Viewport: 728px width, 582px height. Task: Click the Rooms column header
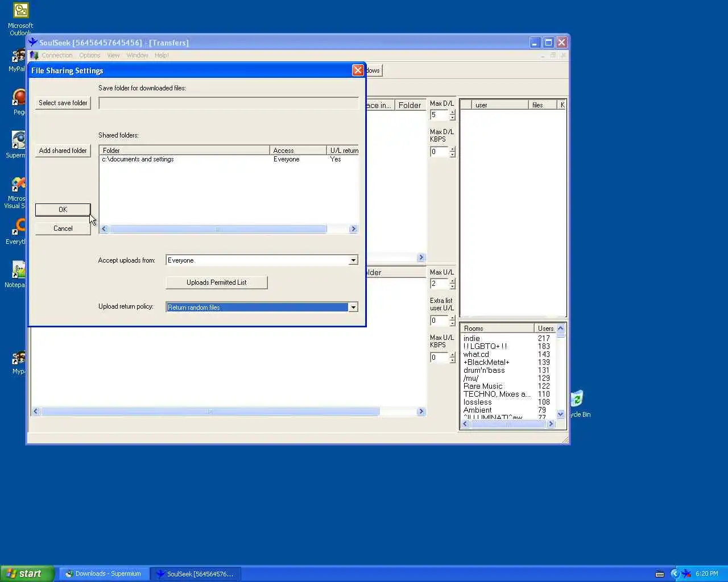coord(497,329)
